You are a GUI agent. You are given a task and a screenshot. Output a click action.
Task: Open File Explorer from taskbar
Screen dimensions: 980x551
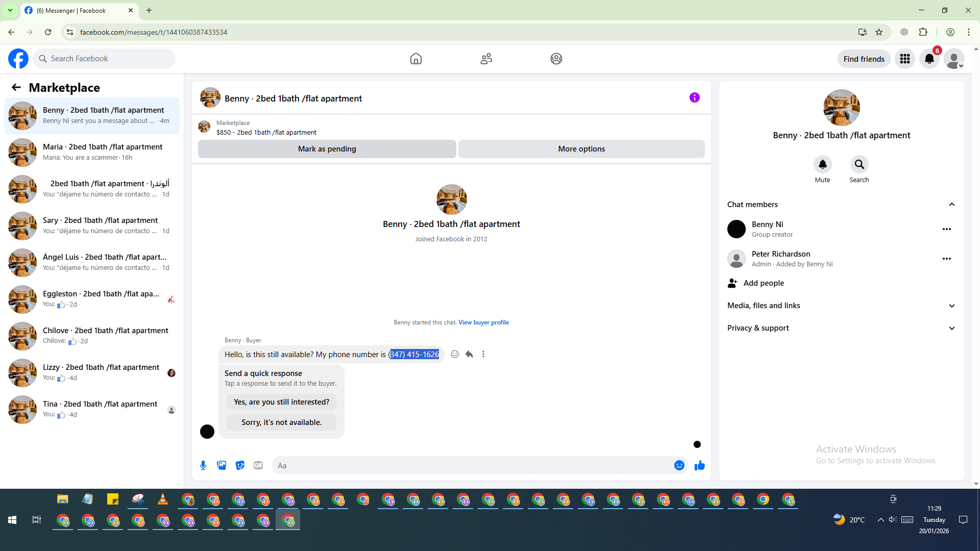[x=63, y=499]
